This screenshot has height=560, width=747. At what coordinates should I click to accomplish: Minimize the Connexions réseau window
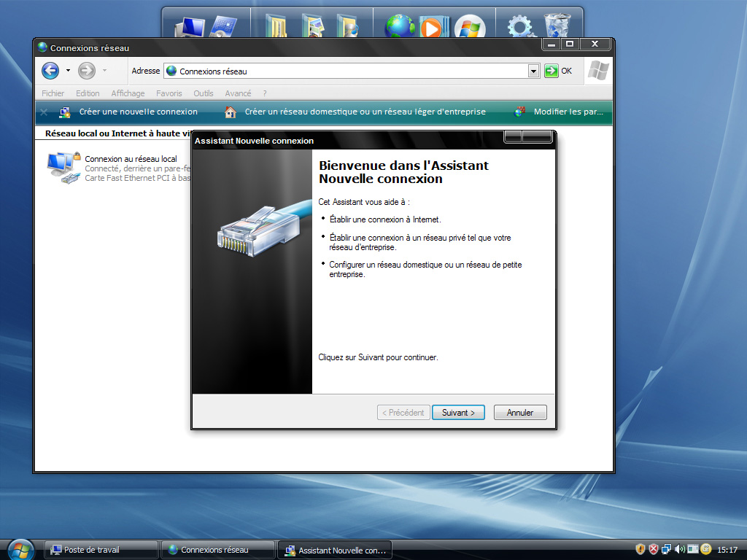tap(551, 44)
